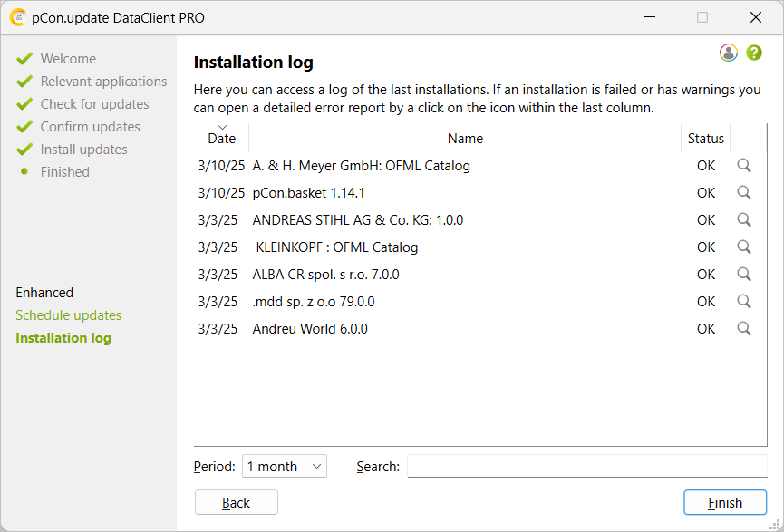Open detail report for pCon.basket 1.14.1

[744, 192]
